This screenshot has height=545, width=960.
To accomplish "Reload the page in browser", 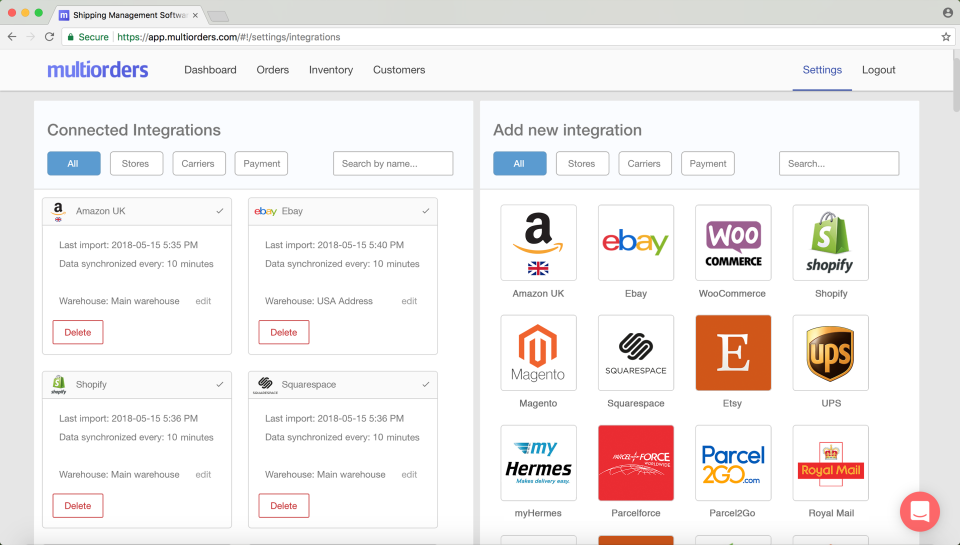I will [50, 37].
